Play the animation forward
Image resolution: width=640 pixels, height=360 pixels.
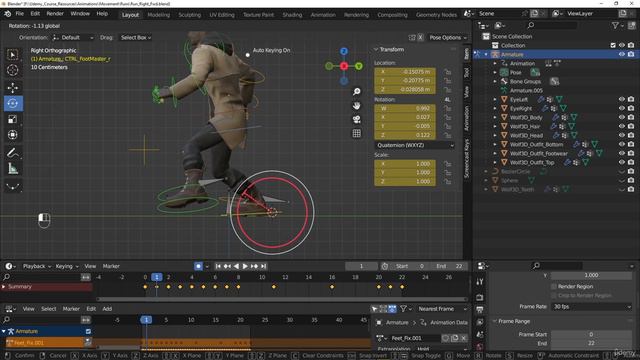click(245, 266)
